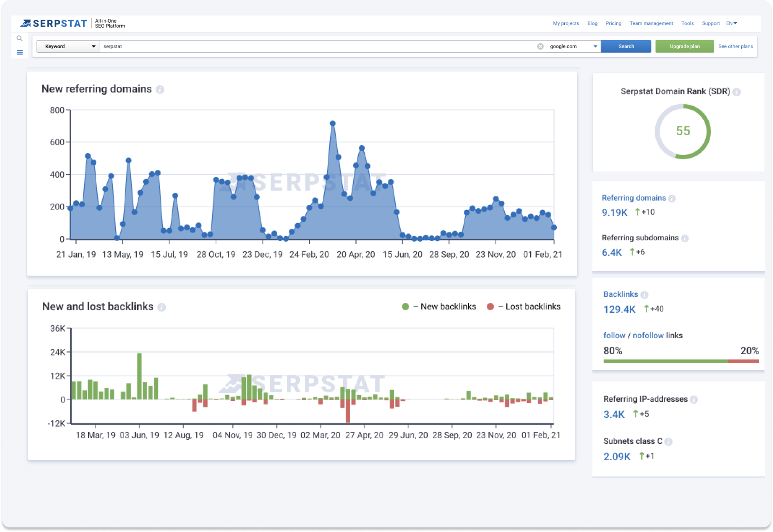Click info icon beside Serpstat Domain Rank
773x532 pixels.
click(x=737, y=92)
